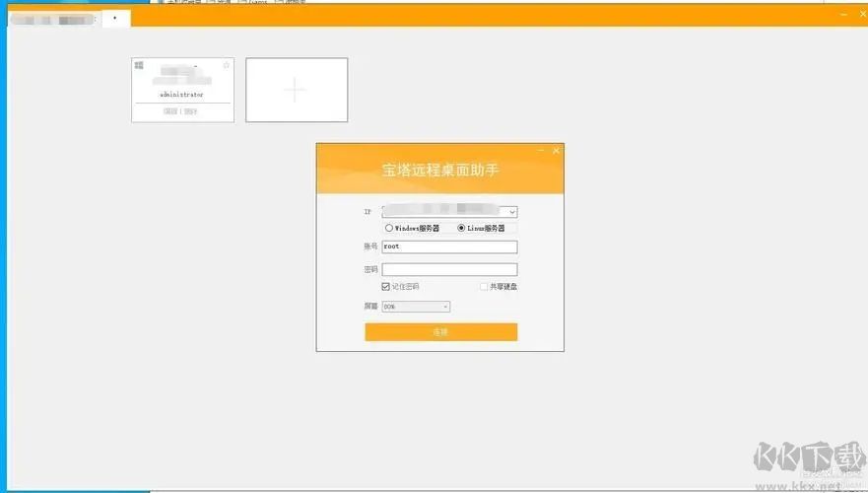Uncheck the 记住密码 checkbox
The width and height of the screenshot is (868, 493).
pyautogui.click(x=386, y=287)
